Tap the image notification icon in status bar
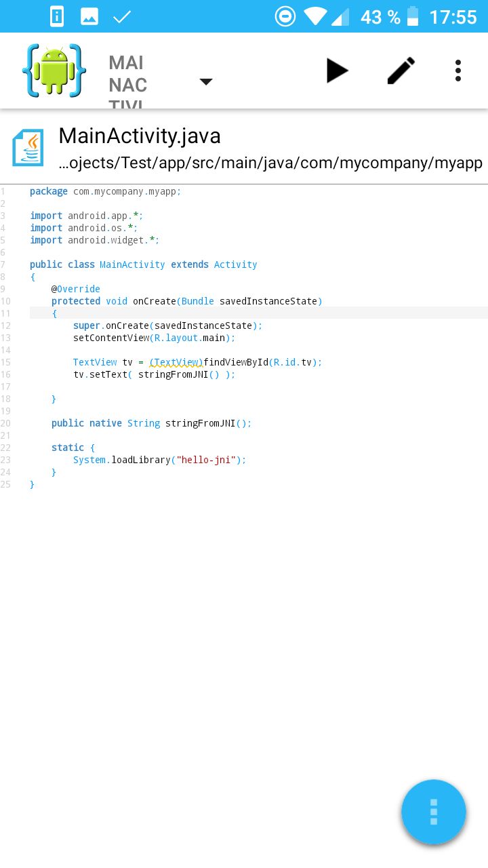Viewport: 488px width, 868px height. point(89,16)
